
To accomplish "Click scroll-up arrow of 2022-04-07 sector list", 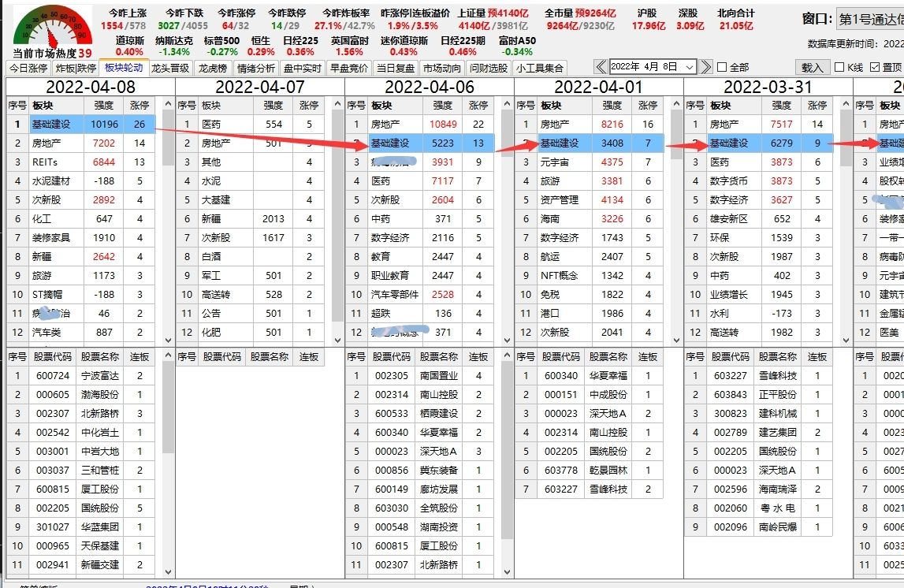I will click(338, 104).
